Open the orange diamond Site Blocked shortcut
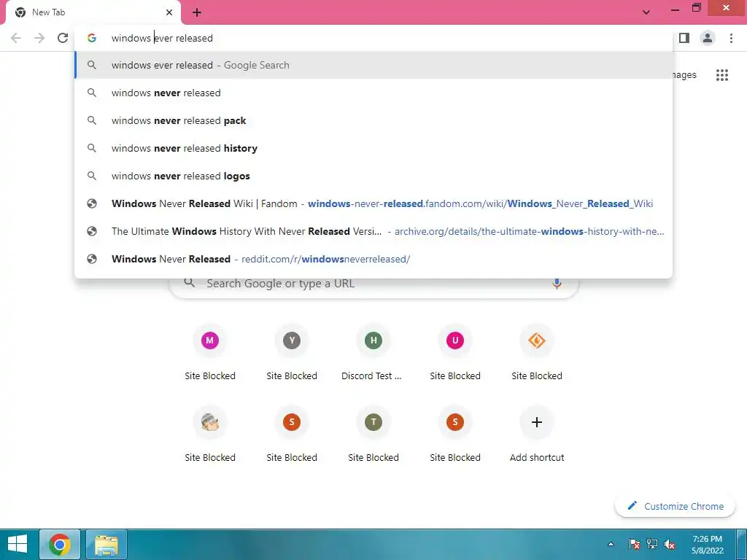 coord(537,353)
